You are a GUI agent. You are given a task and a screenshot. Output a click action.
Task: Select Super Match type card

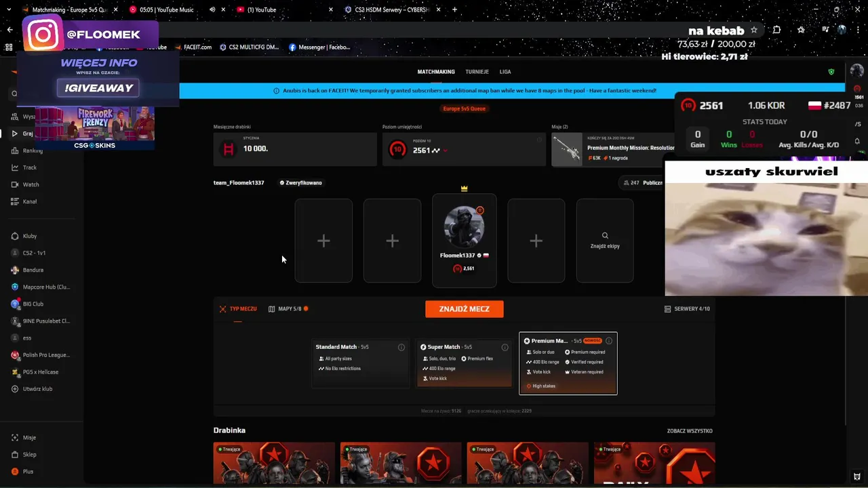click(464, 363)
